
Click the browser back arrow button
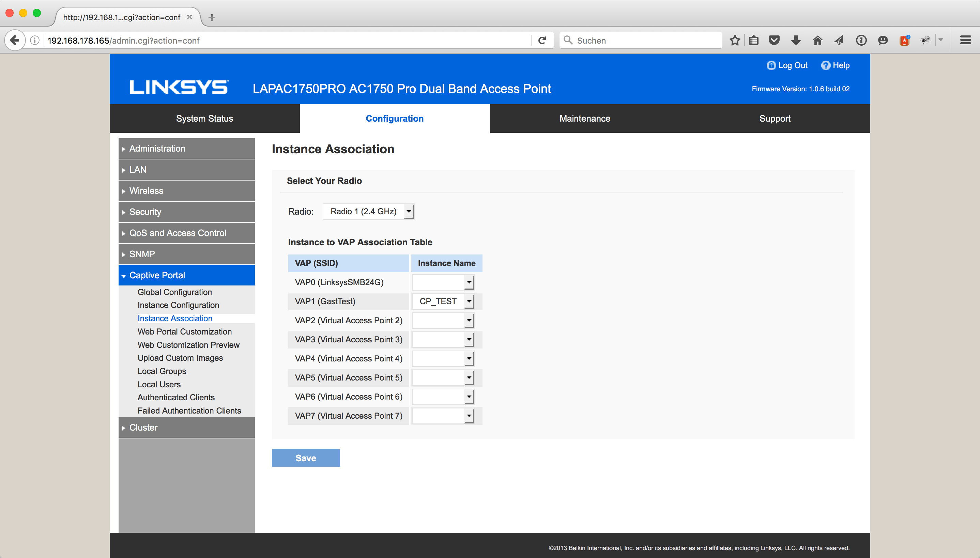point(15,40)
